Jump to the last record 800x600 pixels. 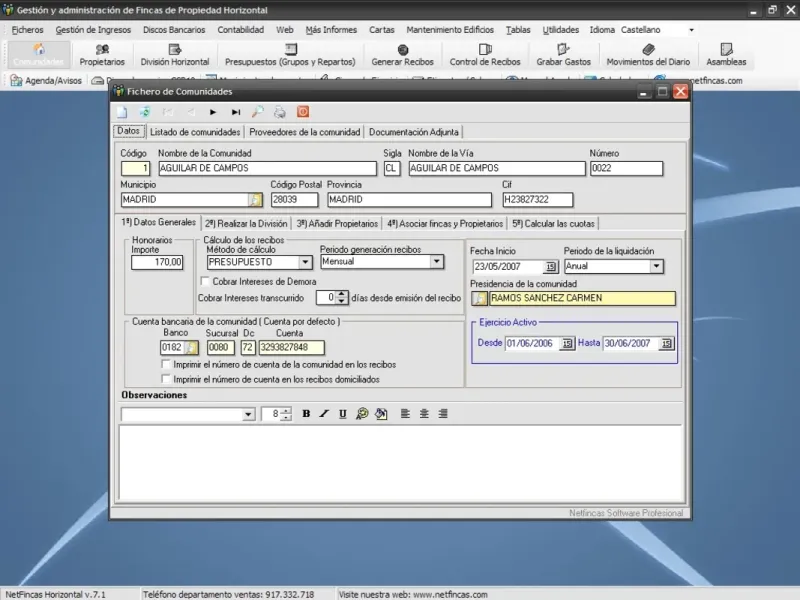(x=236, y=112)
